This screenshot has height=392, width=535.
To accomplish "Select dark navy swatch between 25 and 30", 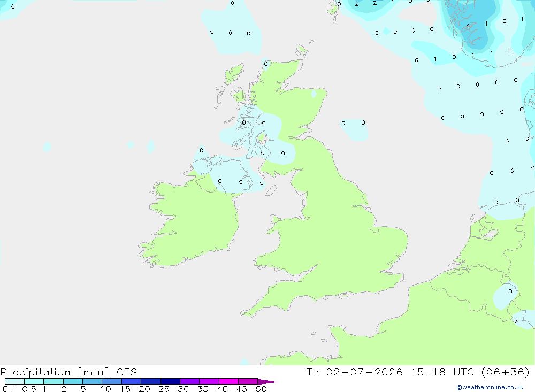I will [170, 381].
